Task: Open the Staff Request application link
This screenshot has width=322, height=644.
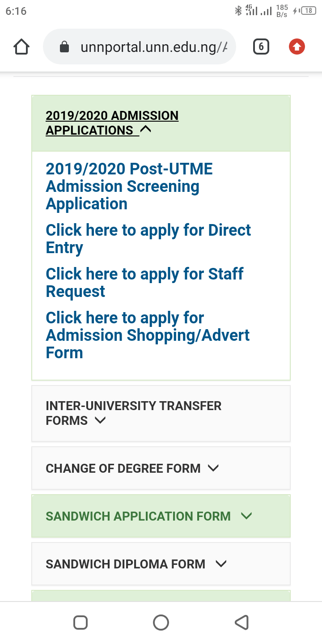Action: [145, 283]
